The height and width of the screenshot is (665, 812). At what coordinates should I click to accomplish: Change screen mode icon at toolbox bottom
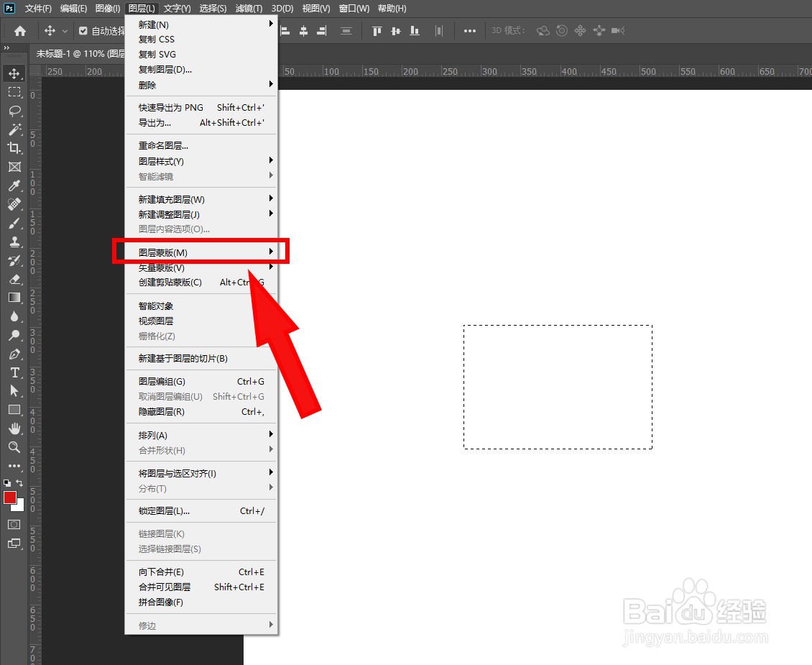point(14,544)
